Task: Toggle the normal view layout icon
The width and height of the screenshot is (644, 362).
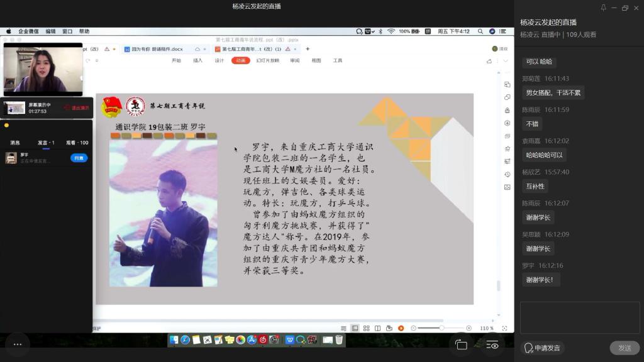Action: pos(355,328)
